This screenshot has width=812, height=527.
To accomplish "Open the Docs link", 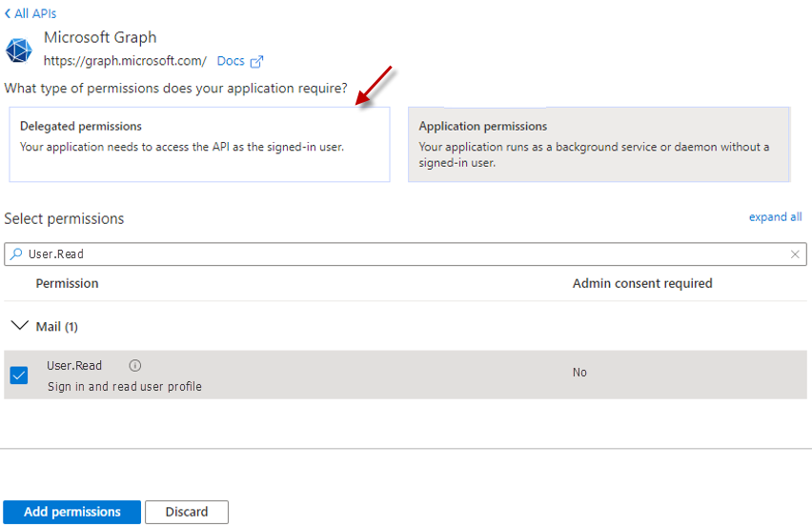I will (231, 61).
